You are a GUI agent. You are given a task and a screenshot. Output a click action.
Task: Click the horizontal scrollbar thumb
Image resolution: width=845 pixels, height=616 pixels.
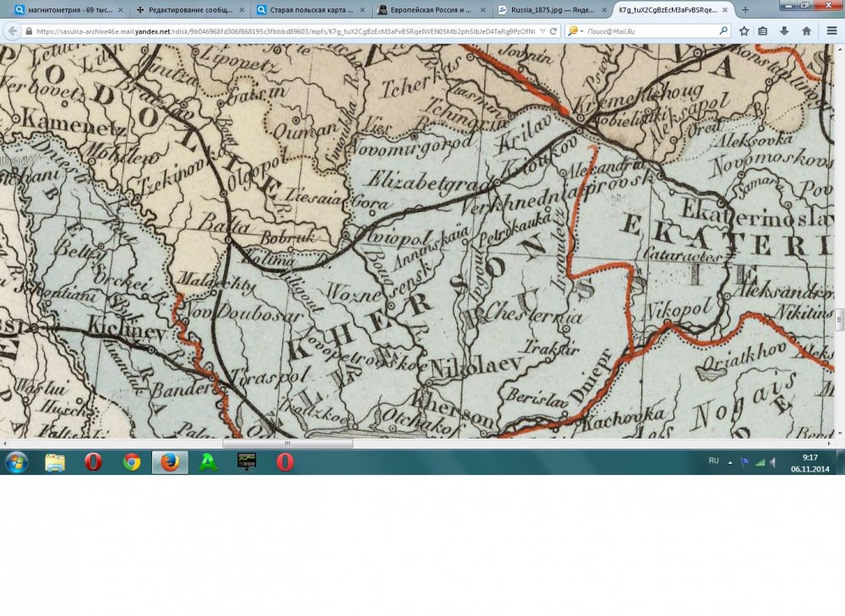tap(288, 444)
